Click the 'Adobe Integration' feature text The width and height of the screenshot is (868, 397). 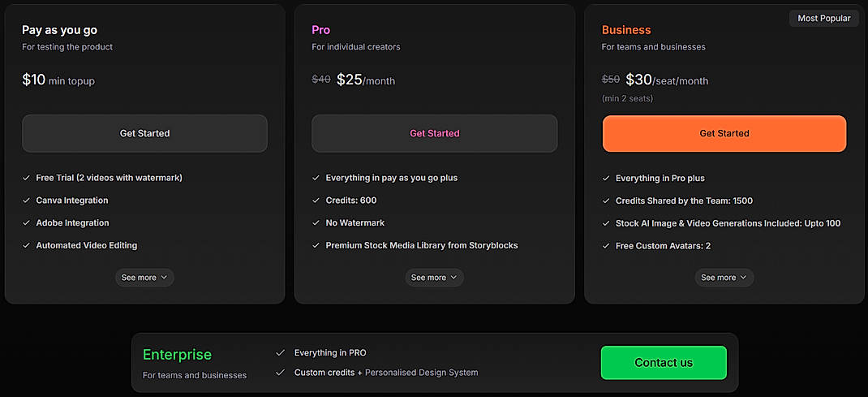tap(72, 222)
